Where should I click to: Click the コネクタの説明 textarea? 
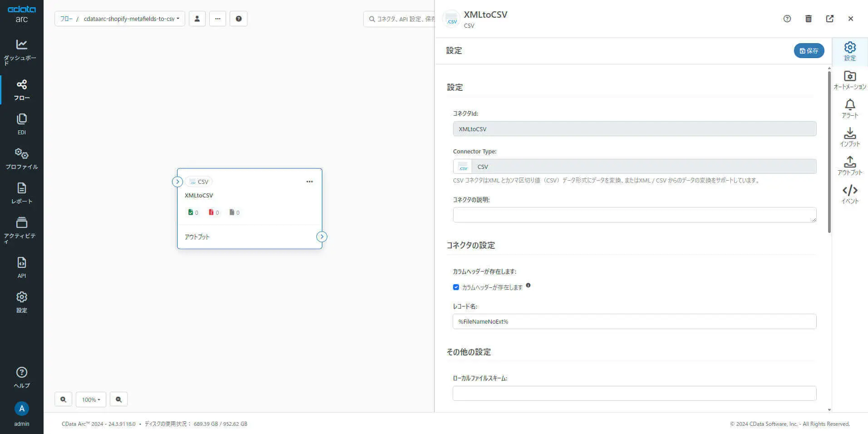click(635, 215)
